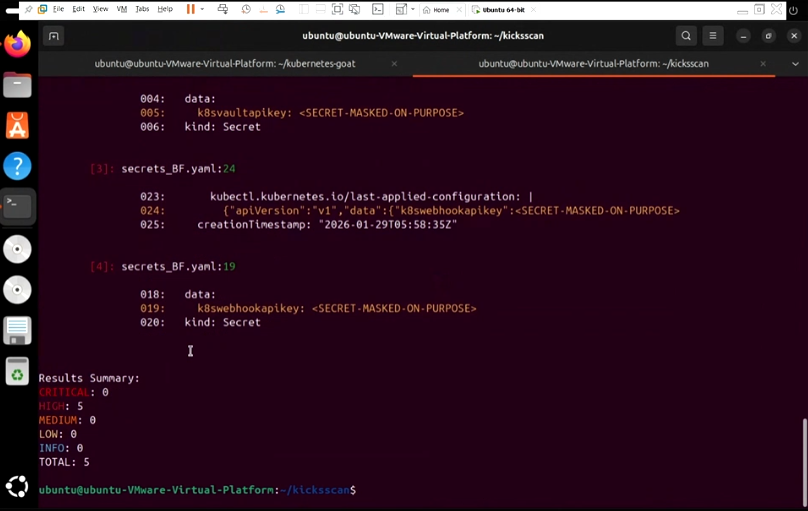Viewport: 808px width, 511px height.
Task: Open the VMware Help menu
Action: [x=165, y=9]
